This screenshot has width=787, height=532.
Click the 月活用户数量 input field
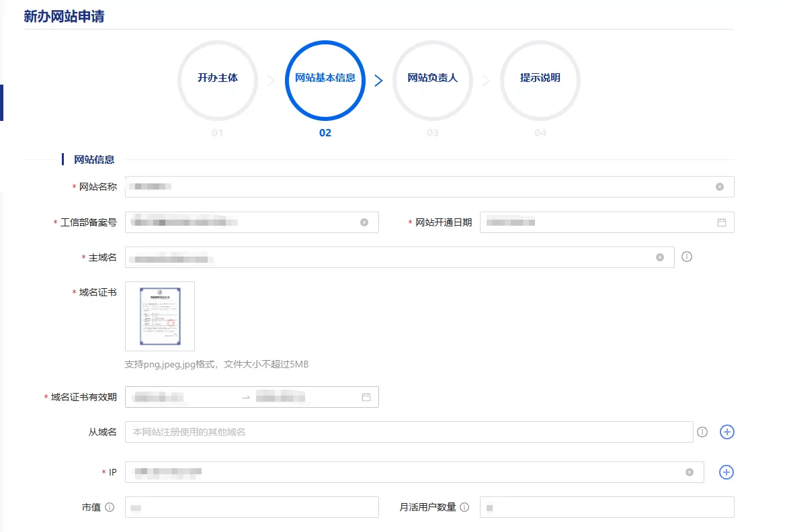[x=605, y=507]
